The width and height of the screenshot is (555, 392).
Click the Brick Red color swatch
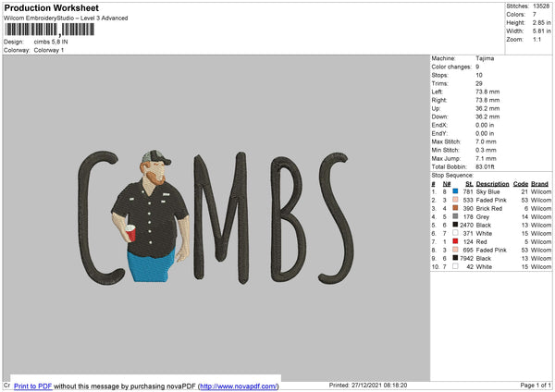[455, 208]
